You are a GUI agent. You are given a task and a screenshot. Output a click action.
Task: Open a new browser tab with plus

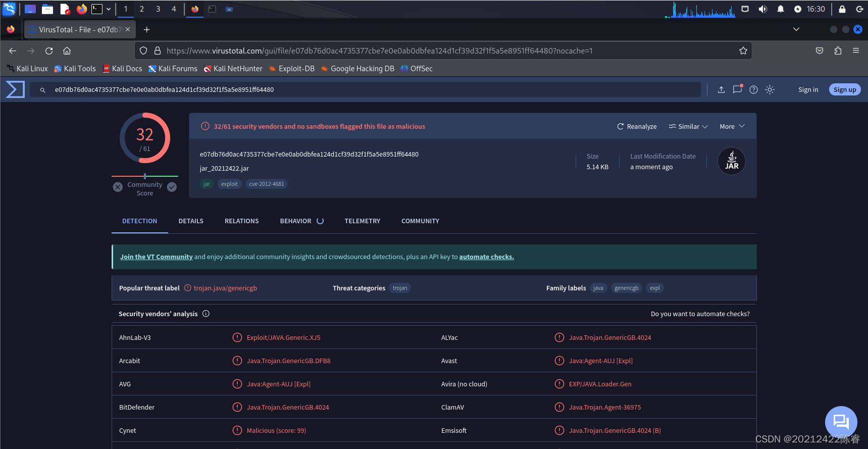[x=146, y=30]
